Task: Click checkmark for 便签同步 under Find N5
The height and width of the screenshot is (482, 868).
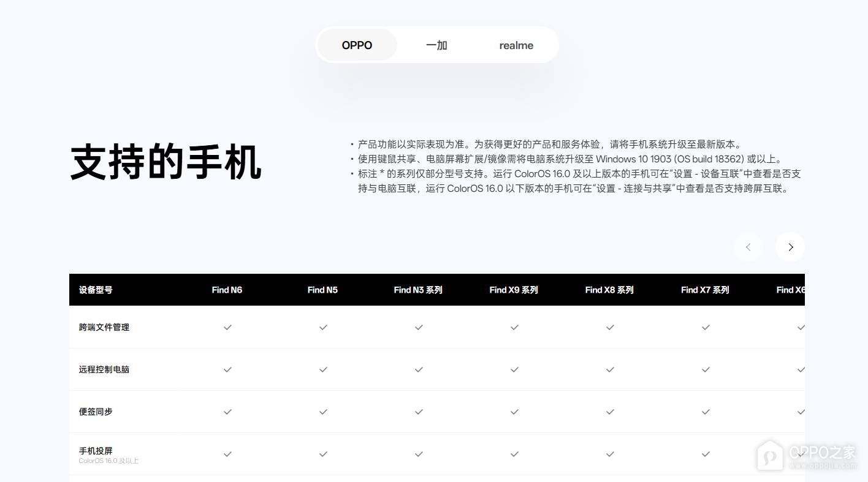Action: pyautogui.click(x=323, y=412)
